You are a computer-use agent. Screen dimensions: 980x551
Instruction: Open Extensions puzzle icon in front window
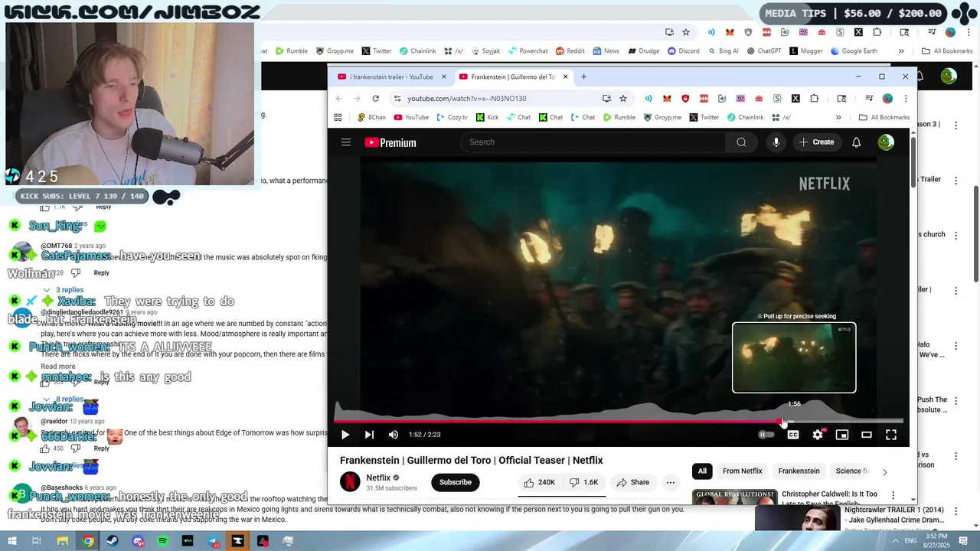(814, 98)
